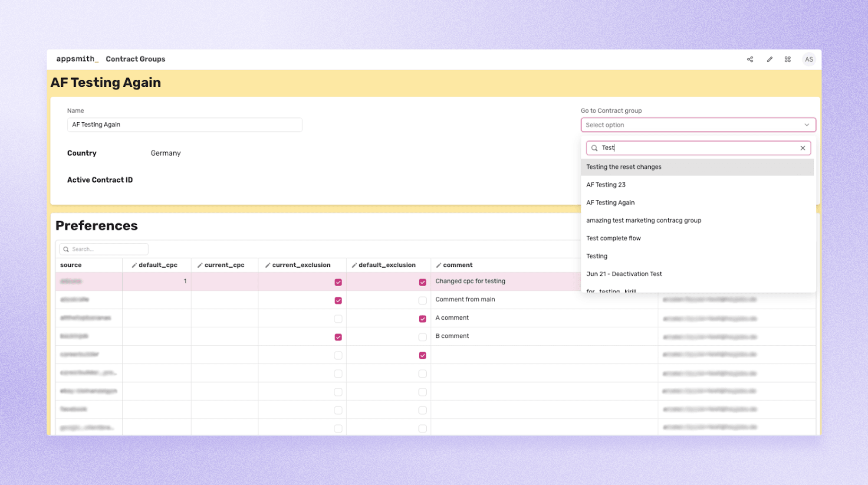Collapse the Select option dropdown chevron

[x=807, y=125]
